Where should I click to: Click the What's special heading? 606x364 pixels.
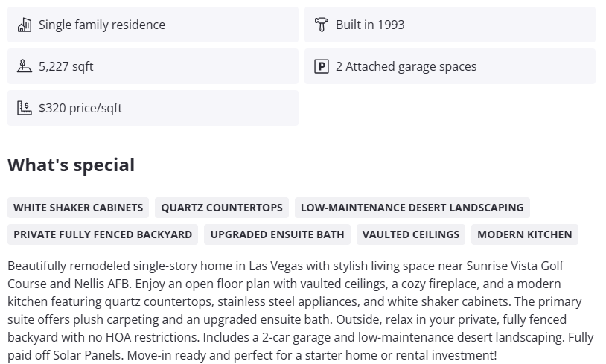[71, 165]
